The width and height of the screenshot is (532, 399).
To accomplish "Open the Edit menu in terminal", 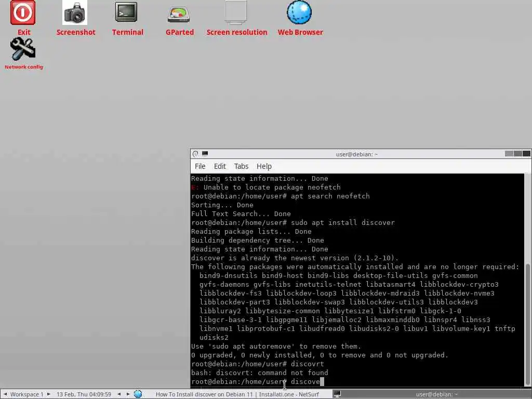I will coord(220,166).
